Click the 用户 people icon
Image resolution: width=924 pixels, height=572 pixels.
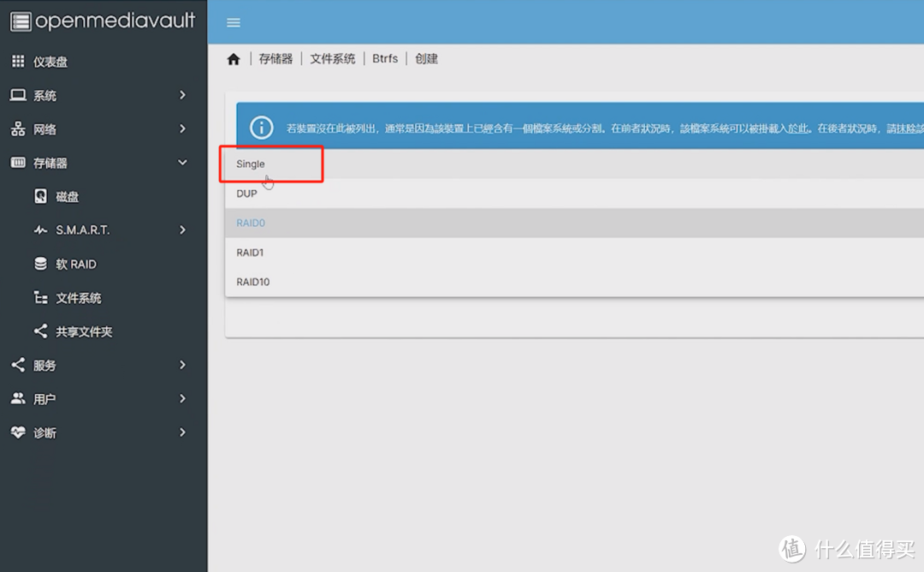pyautogui.click(x=18, y=399)
